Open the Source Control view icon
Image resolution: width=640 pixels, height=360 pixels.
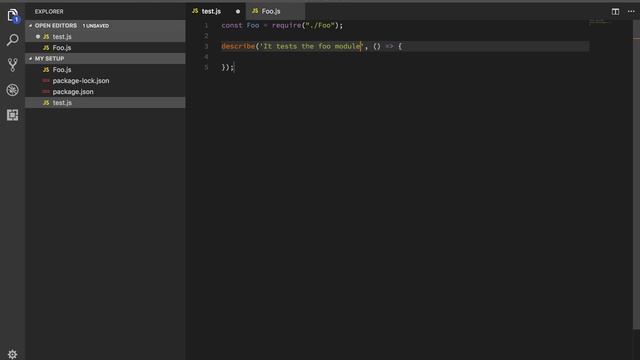(x=13, y=65)
